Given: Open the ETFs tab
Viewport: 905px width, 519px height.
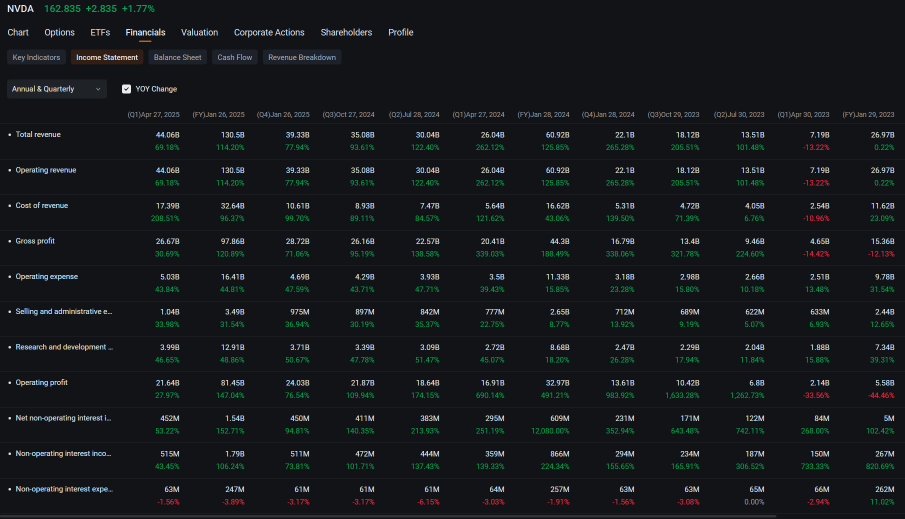Looking at the screenshot, I should tap(100, 32).
